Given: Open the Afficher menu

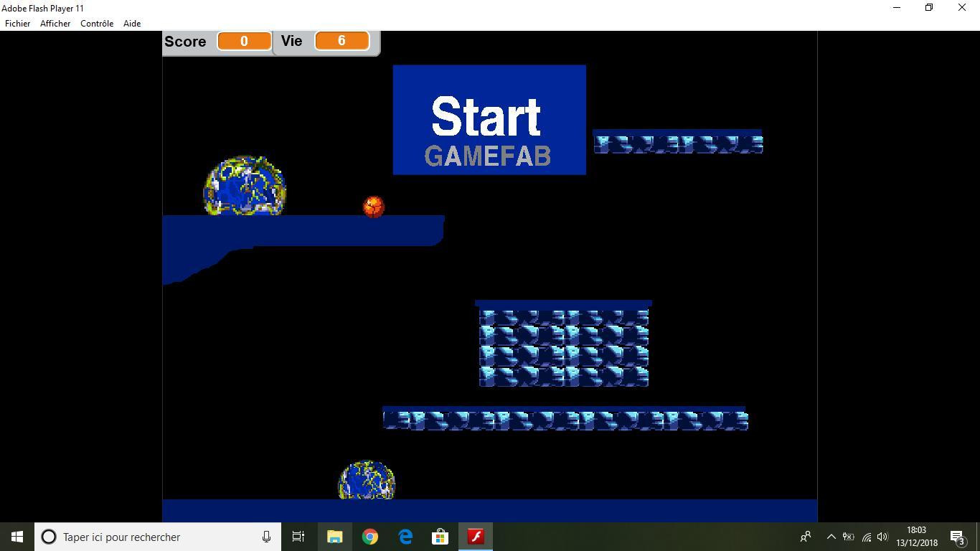Looking at the screenshot, I should (x=55, y=24).
